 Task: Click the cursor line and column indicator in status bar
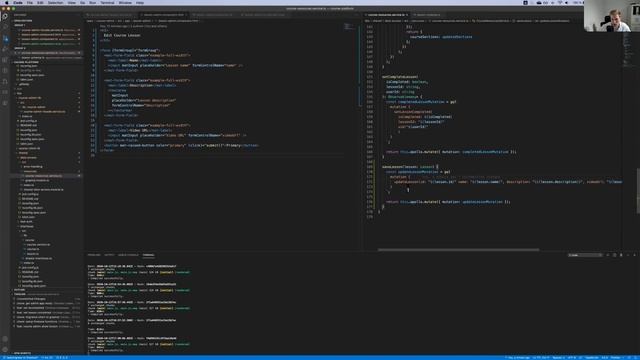coord(541,358)
